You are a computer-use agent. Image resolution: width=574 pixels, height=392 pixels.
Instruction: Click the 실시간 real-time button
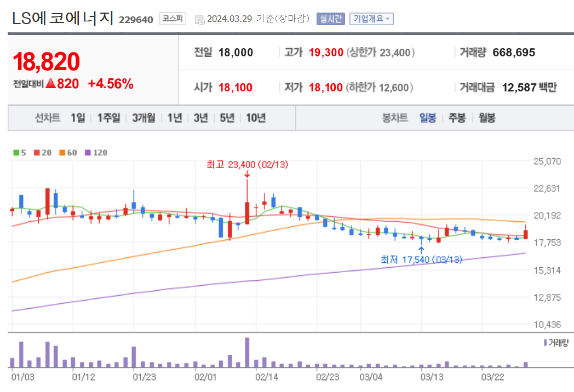331,19
